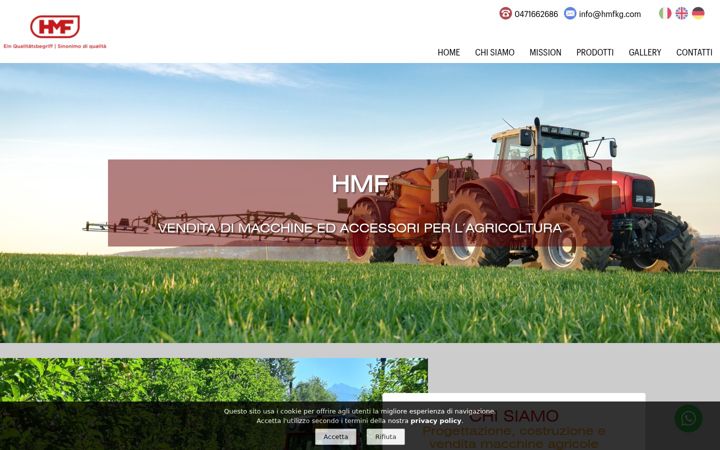Go to the HOME menu item

pyautogui.click(x=449, y=52)
